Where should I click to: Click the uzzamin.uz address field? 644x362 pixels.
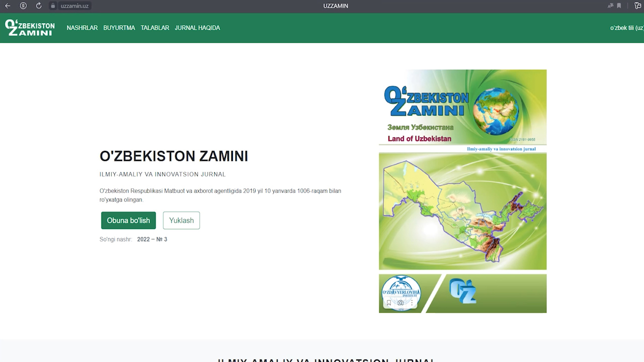[x=74, y=6]
